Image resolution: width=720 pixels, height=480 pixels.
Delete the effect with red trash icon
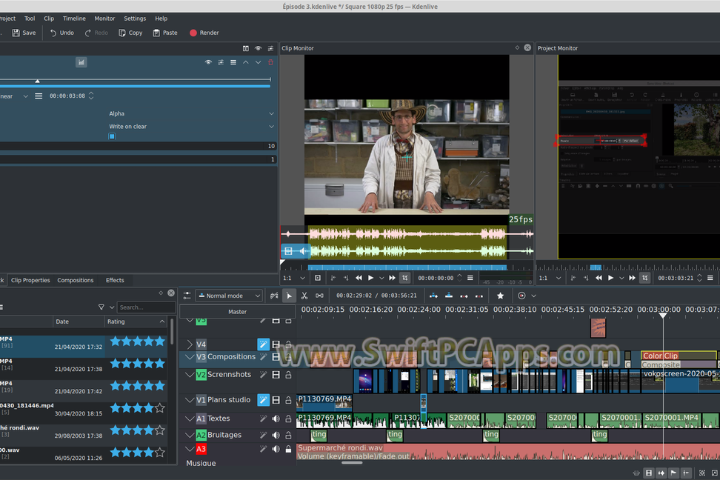(x=270, y=62)
